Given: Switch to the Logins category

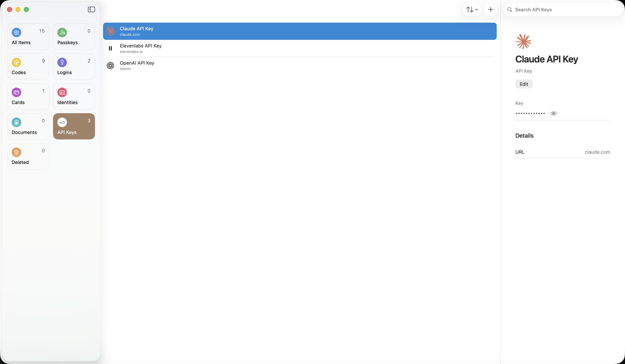Looking at the screenshot, I should pyautogui.click(x=74, y=66).
